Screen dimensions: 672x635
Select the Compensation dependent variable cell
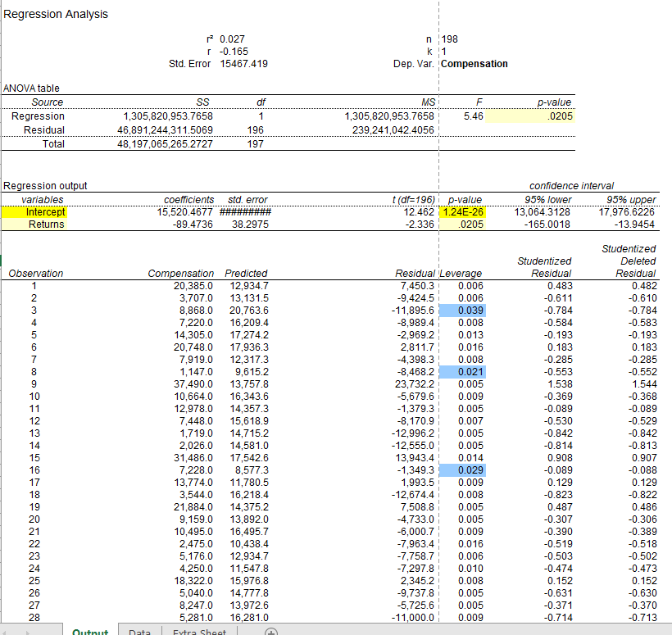(x=474, y=64)
